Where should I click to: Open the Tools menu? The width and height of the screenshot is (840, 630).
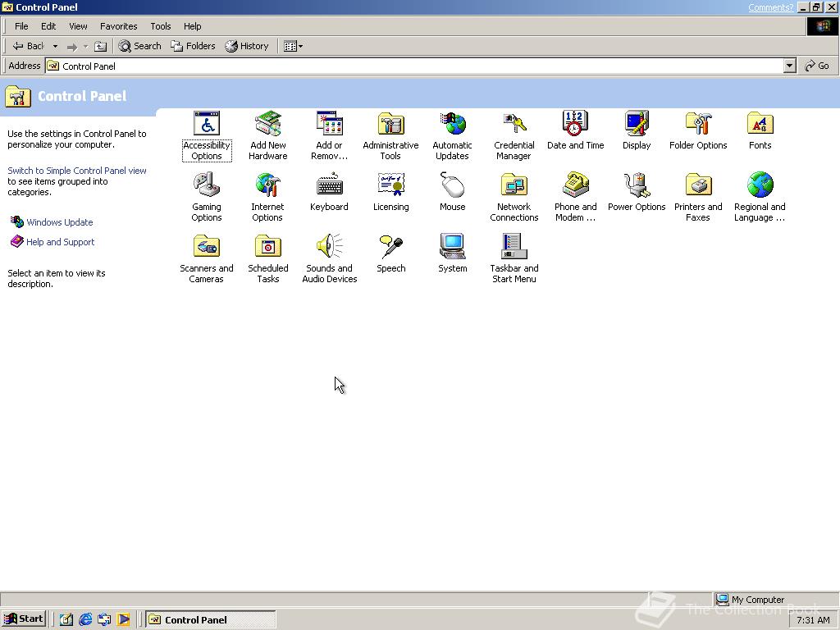click(160, 26)
